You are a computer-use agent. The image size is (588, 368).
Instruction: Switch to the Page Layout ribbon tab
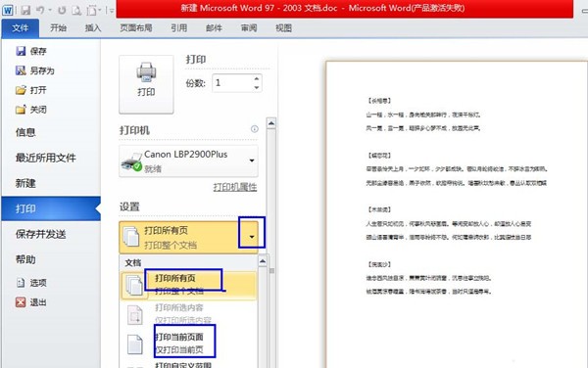(x=136, y=28)
